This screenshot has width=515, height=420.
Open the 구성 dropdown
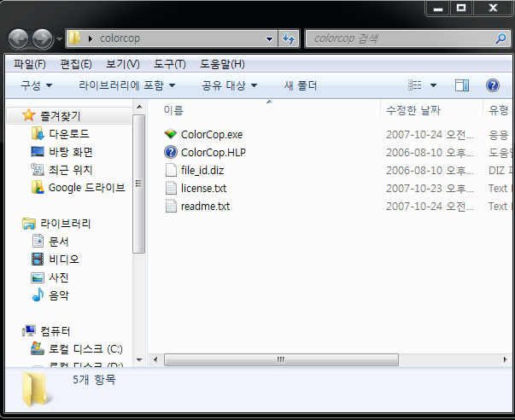36,85
